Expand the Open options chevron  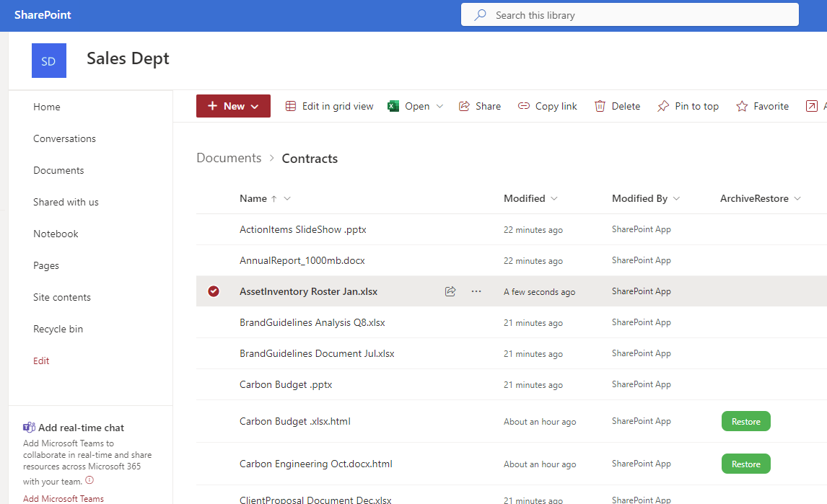[x=440, y=106]
